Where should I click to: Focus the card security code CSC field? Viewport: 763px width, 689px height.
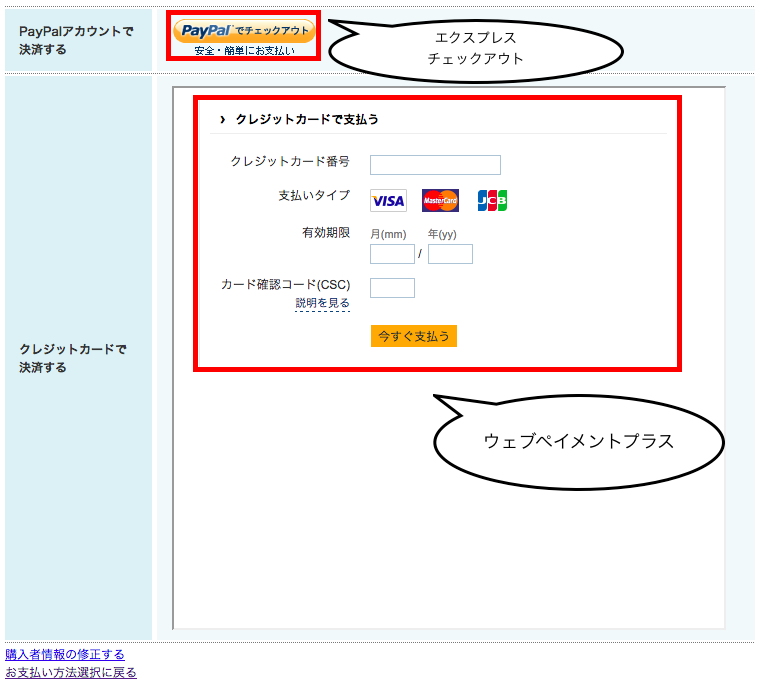392,288
